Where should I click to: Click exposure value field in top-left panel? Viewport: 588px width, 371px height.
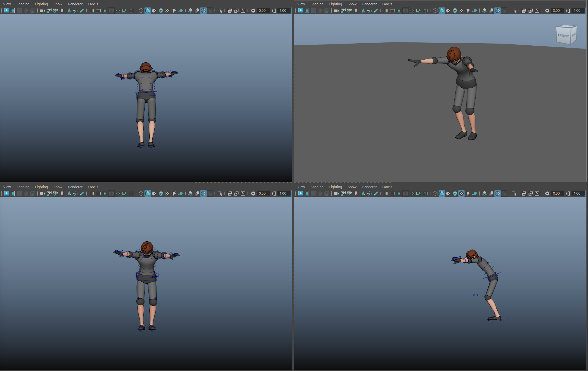(263, 10)
